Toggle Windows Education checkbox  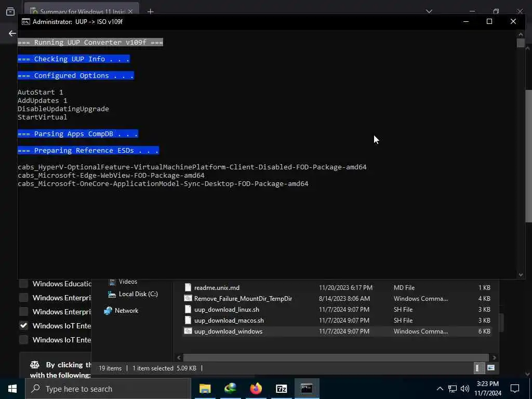tap(23, 284)
